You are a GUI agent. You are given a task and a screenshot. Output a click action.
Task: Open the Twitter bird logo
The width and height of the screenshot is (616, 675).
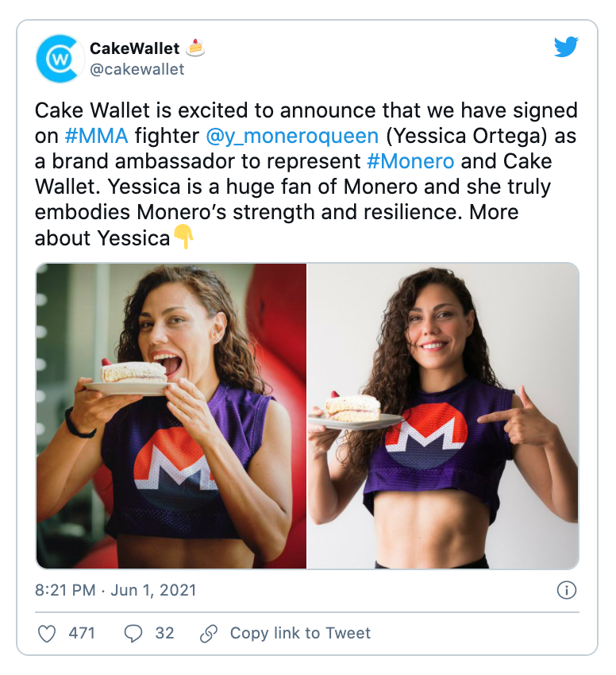(565, 48)
